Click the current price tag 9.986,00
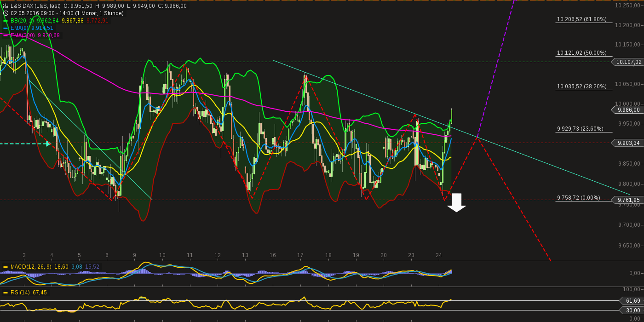Screen dimensions: 644x322 point(627,109)
